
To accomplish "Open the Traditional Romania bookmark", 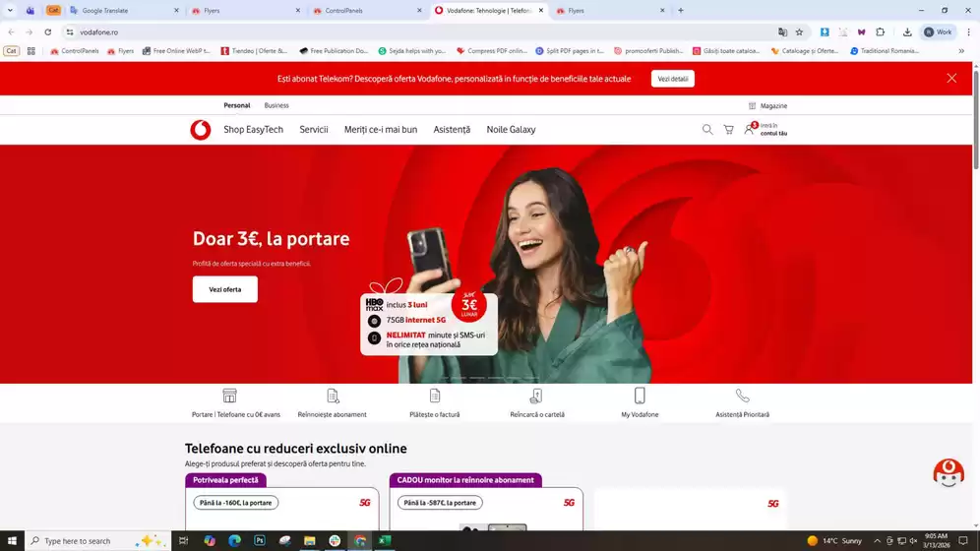I will 885,51.
